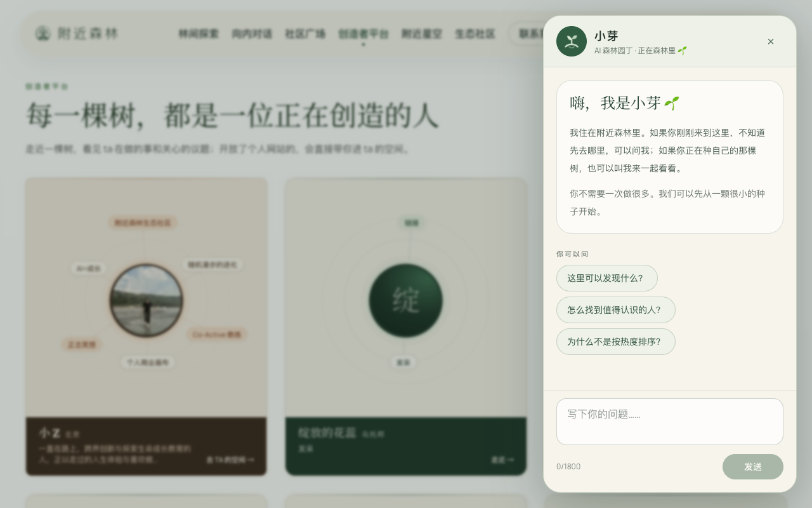Select suggestion 这里可以发现什么？
Screen dimensions: 812x508
pos(607,278)
